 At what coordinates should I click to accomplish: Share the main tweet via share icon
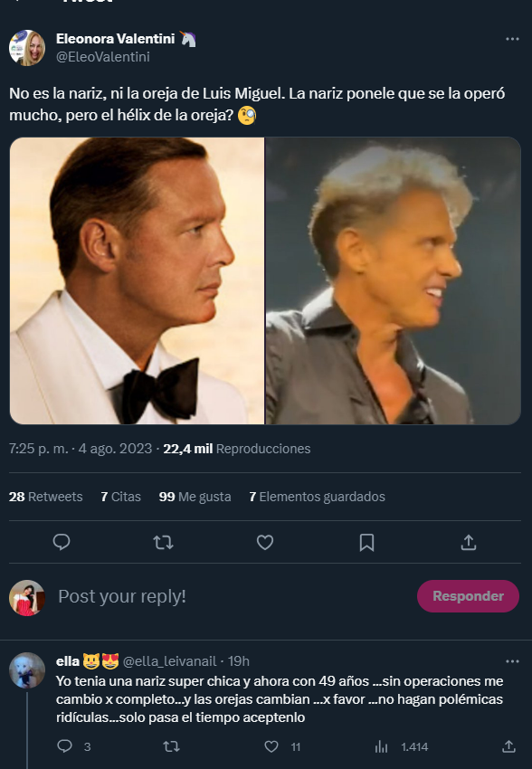pyautogui.click(x=469, y=542)
